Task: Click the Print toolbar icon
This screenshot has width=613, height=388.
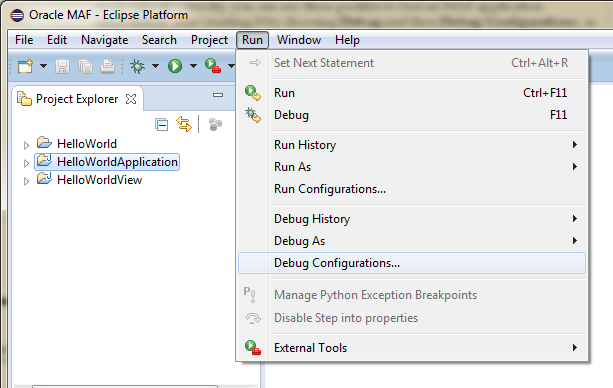Action: click(x=108, y=66)
